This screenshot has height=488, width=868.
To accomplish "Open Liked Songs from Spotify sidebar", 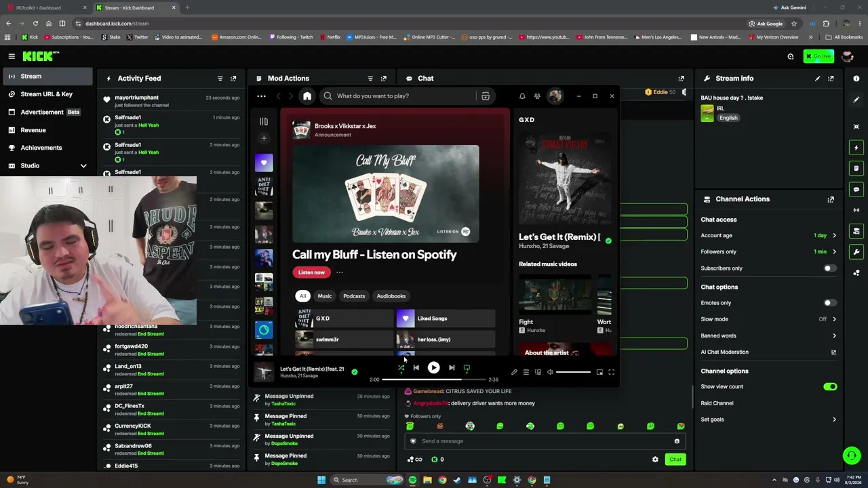I will 264,163.
